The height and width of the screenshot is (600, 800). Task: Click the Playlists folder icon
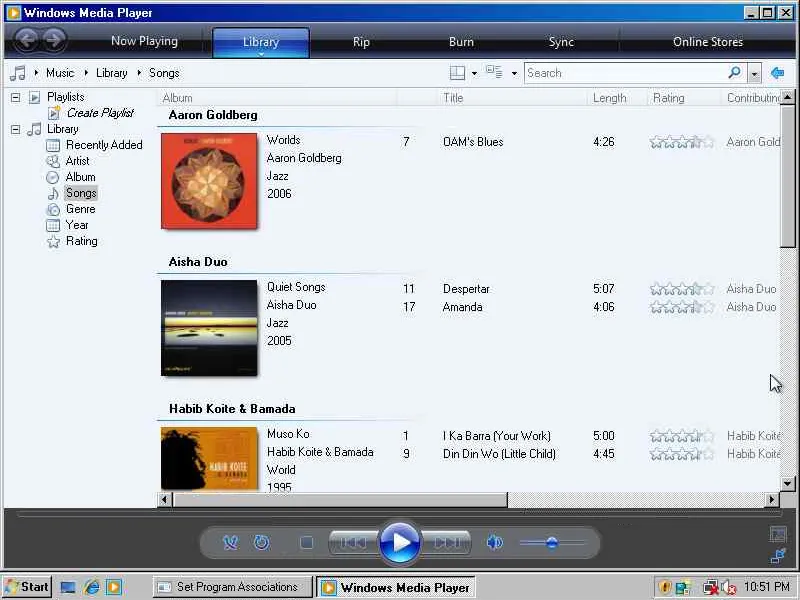tap(34, 97)
